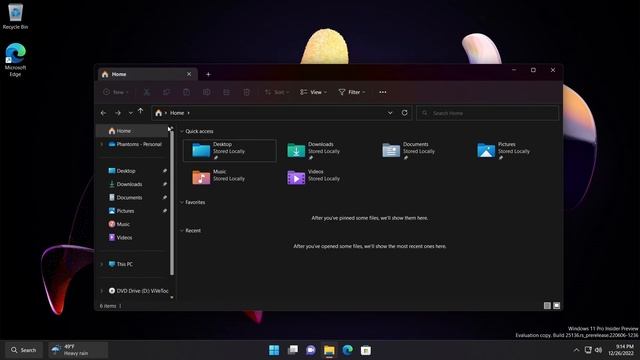The image size is (640, 360).
Task: Click the Copy toolbar icon
Action: (167, 92)
